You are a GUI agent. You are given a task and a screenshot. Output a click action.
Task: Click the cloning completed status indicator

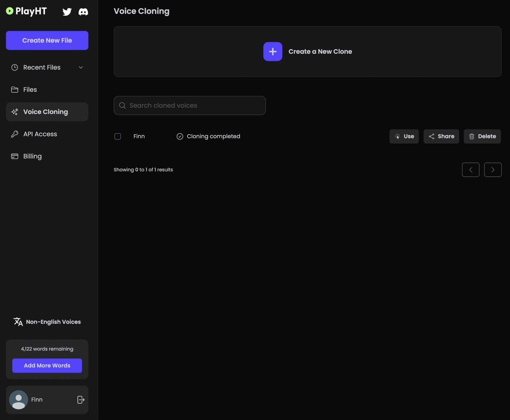pyautogui.click(x=180, y=136)
